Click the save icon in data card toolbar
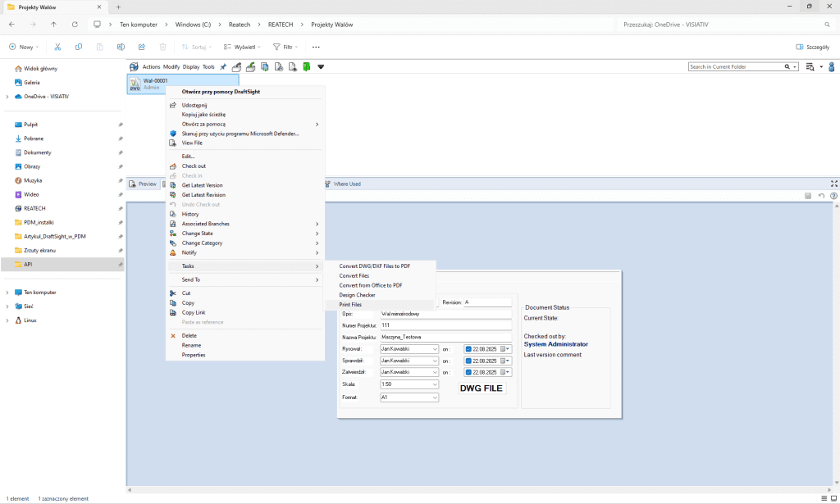Viewport: 840px width, 504px height. pos(808,196)
